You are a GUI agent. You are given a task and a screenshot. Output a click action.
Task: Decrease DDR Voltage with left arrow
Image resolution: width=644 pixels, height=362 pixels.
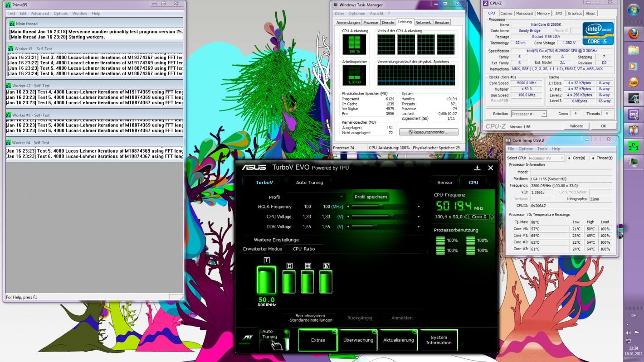point(348,227)
